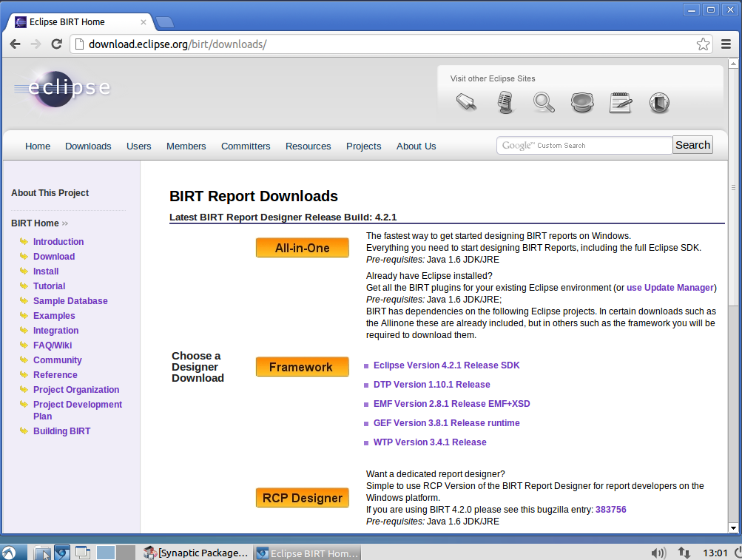This screenshot has width=742, height=560.
Task: Open the Download sidebar link
Action: [x=54, y=256]
